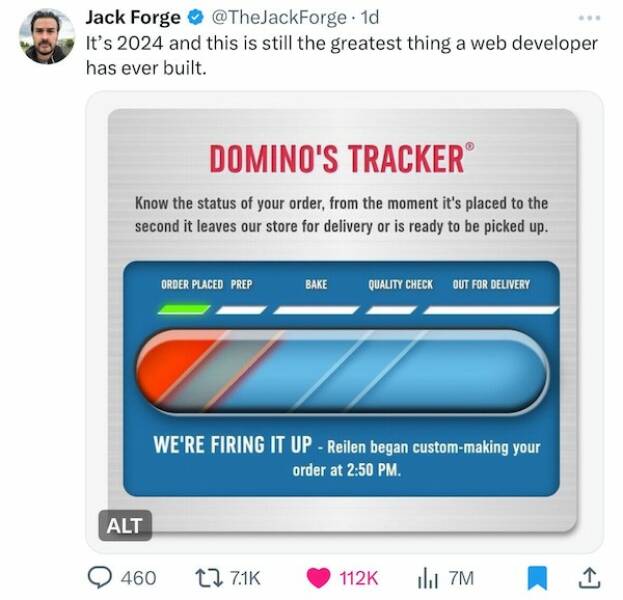This screenshot has height=600, width=623.
Task: Click the Bake stage label
Action: (x=316, y=285)
